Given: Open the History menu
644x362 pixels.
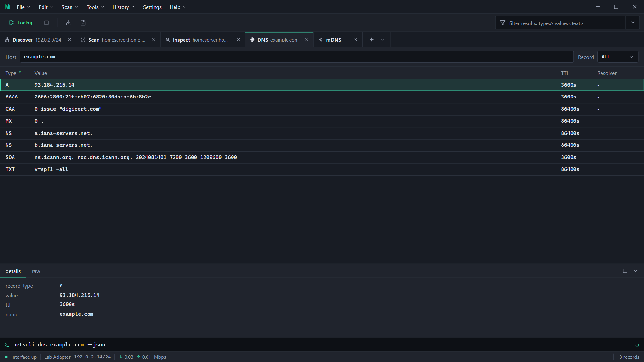Looking at the screenshot, I should 123,7.
